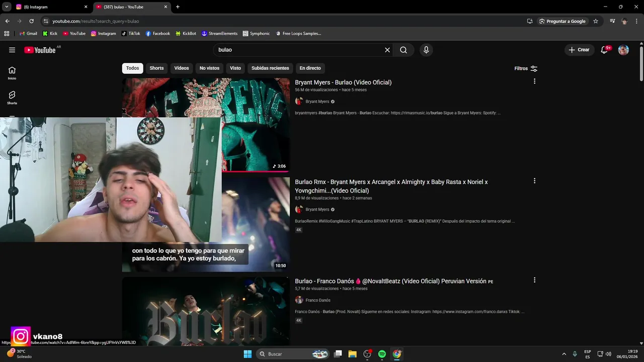Clear the search box with the X
The height and width of the screenshot is (362, 644).
tap(387, 50)
